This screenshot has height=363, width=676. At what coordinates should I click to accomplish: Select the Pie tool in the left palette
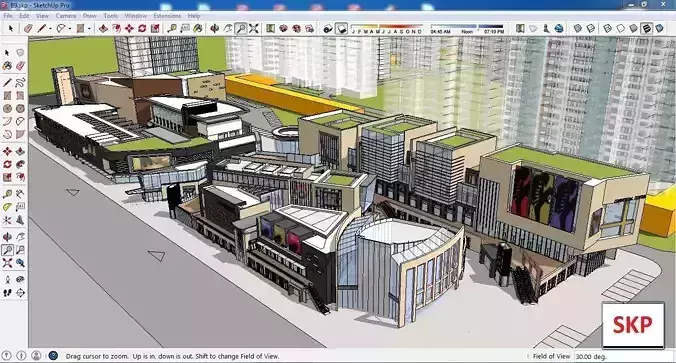(20, 135)
